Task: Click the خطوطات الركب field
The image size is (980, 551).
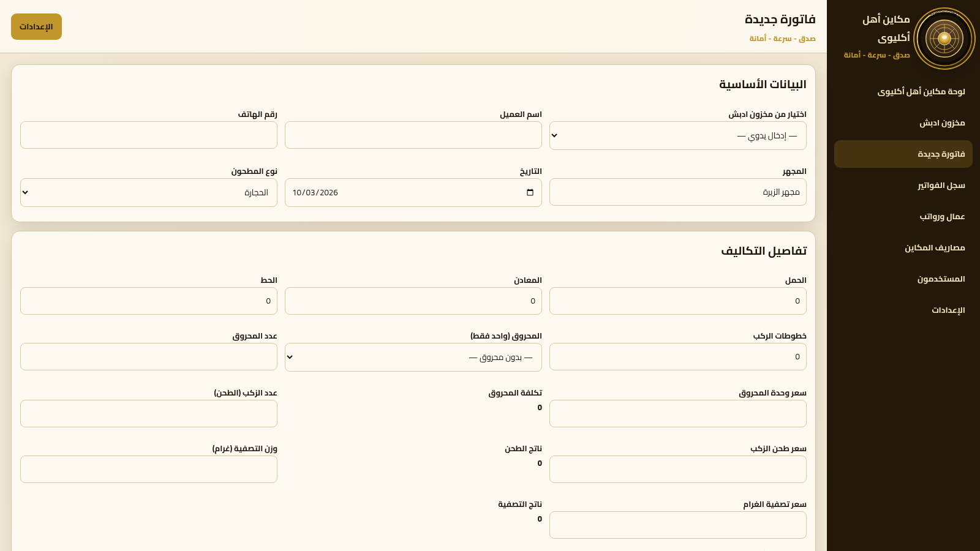Action: click(x=678, y=356)
